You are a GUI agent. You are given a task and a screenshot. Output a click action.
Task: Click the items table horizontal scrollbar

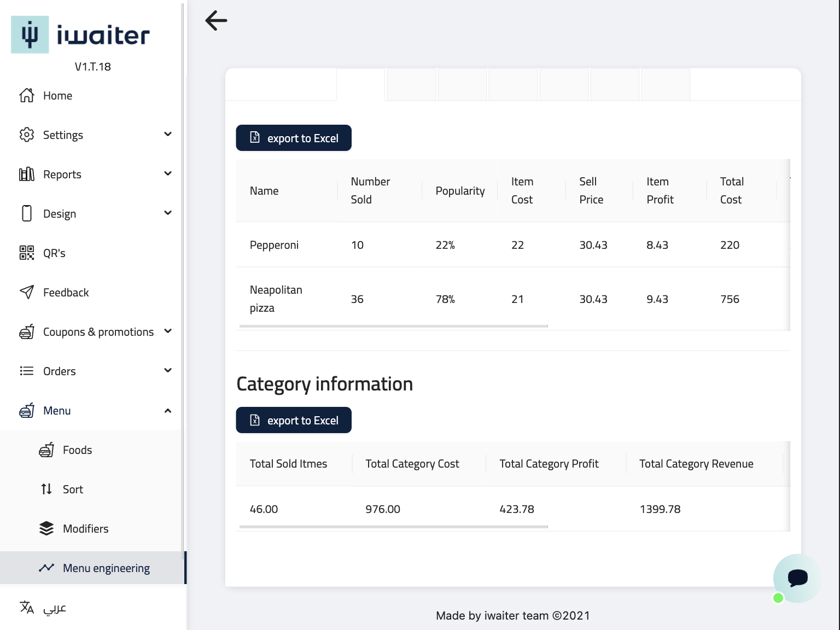coord(394,326)
